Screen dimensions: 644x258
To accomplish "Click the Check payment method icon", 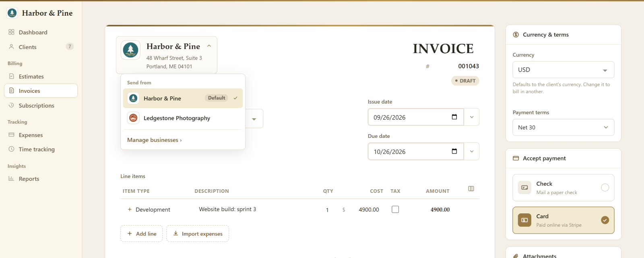I will (x=524, y=188).
